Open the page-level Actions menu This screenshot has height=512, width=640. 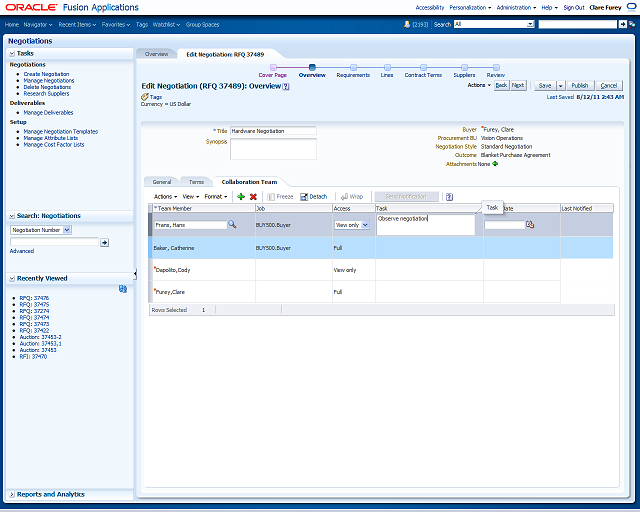(x=479, y=85)
